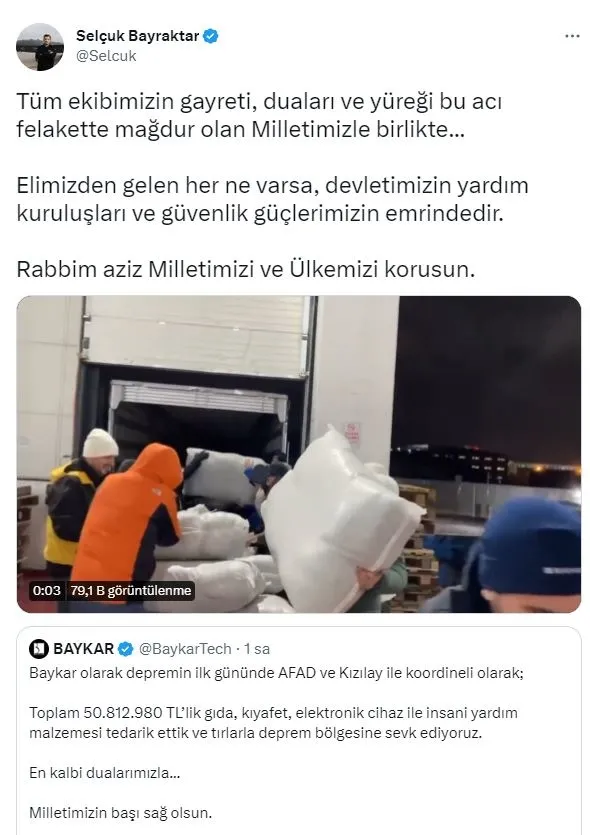The image size is (590, 835).
Task: Open the @Selcuk handle link
Action: 106,56
